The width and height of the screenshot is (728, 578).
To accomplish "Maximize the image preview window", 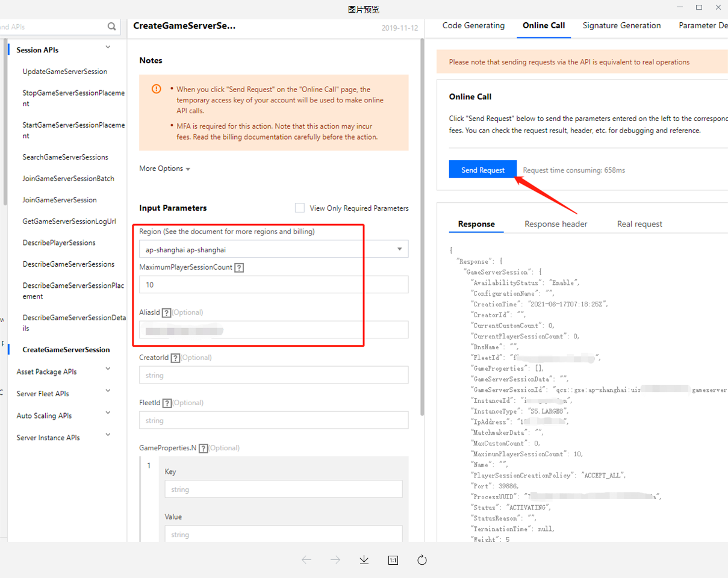I will point(699,7).
